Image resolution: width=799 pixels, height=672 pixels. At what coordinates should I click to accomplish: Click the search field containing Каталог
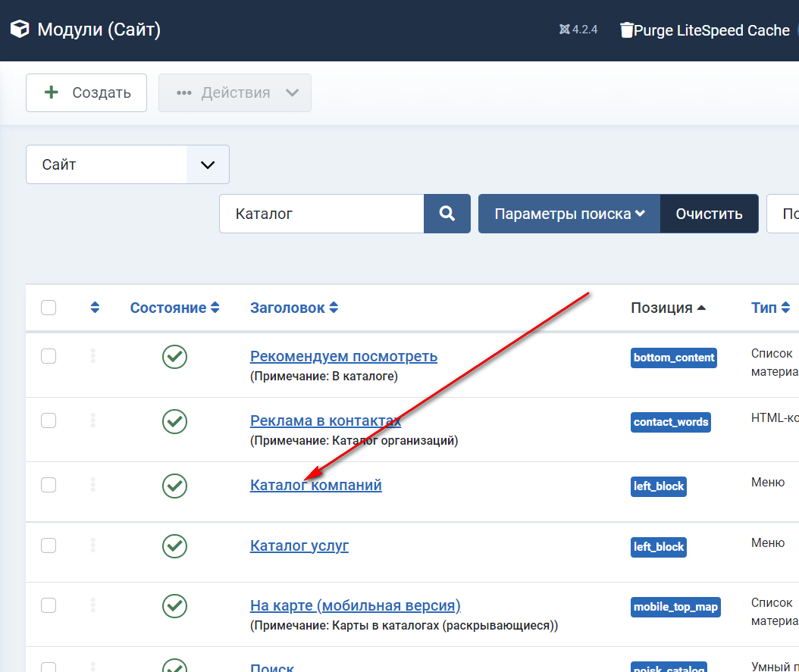pos(321,214)
